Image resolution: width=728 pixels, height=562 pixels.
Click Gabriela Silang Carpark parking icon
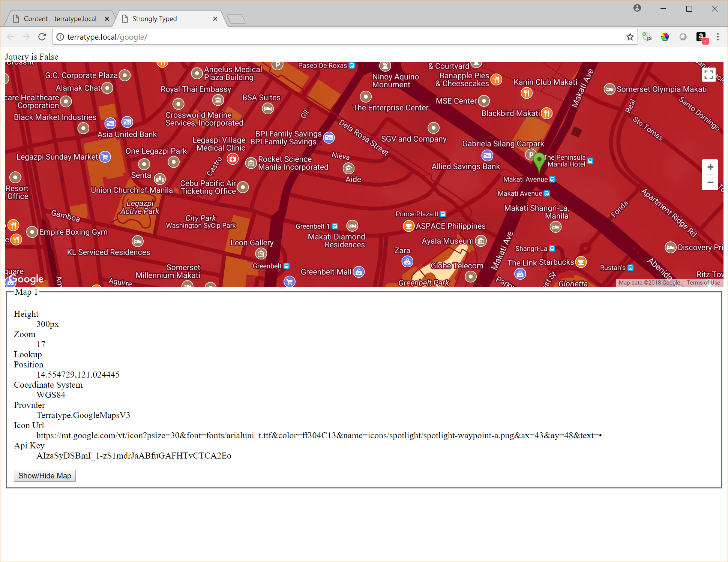(530, 154)
